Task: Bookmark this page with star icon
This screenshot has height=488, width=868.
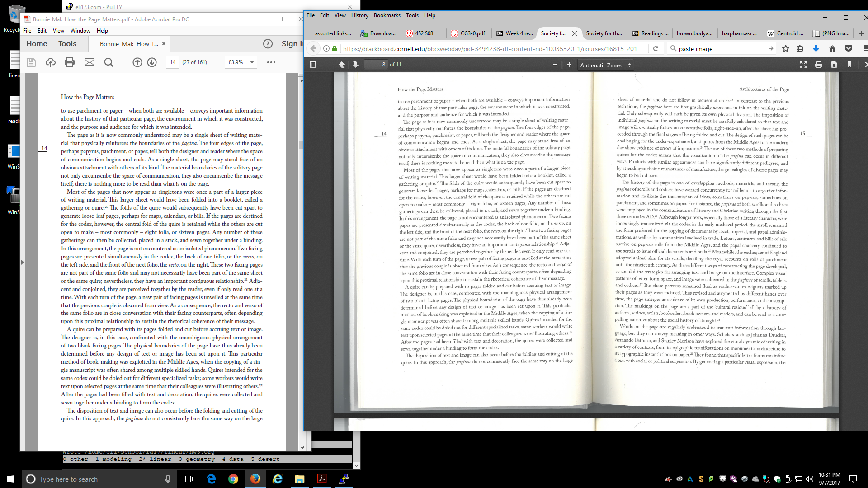Action: (x=786, y=48)
